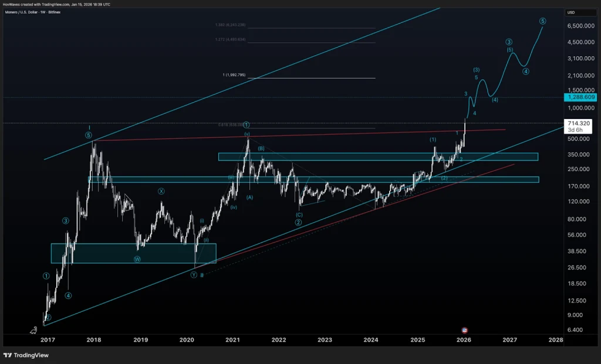Click the 1,288.609 highlighted price label
601x364 pixels.
click(x=580, y=97)
